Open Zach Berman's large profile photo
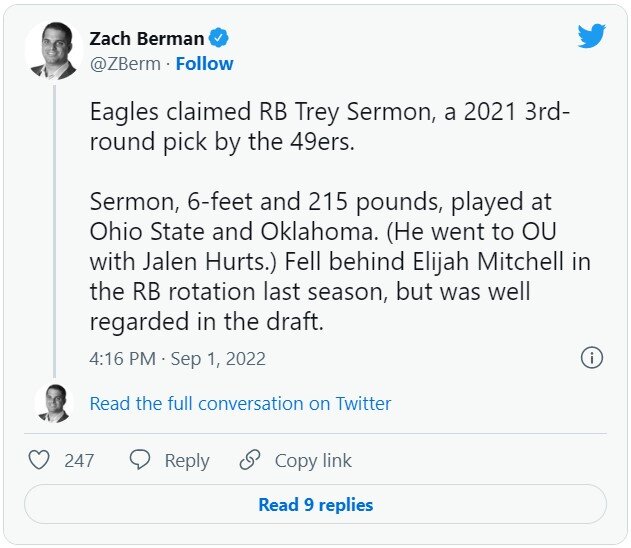Image resolution: width=631 pixels, height=548 pixels. click(54, 50)
